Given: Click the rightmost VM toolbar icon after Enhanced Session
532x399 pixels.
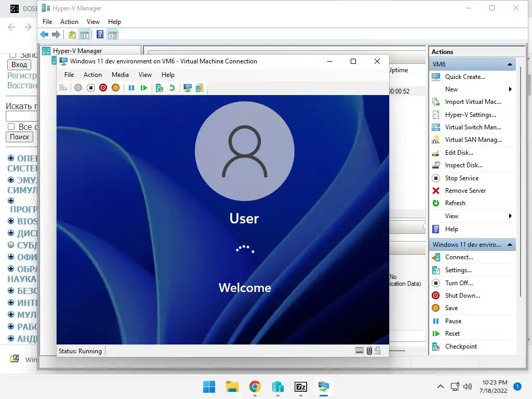Looking at the screenshot, I should (x=199, y=88).
